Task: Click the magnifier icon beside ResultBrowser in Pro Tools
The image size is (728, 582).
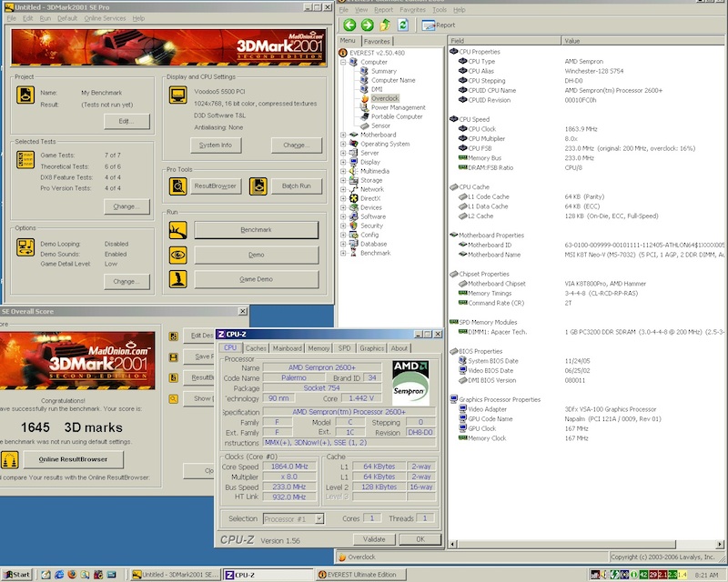Action: pyautogui.click(x=177, y=186)
